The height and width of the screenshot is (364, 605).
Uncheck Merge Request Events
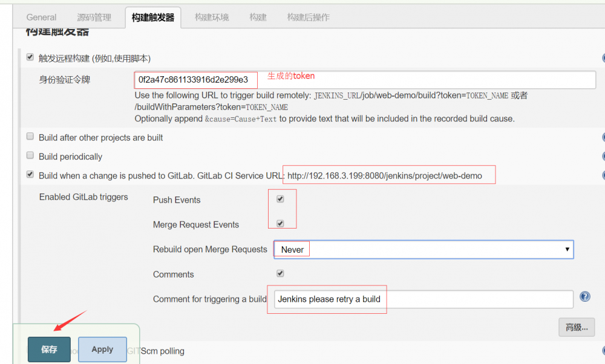tap(280, 223)
